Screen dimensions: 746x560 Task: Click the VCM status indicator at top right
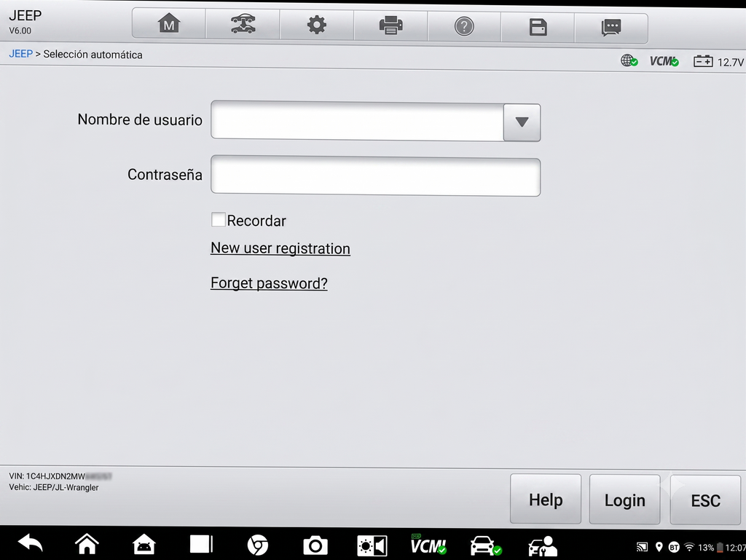pos(664,61)
